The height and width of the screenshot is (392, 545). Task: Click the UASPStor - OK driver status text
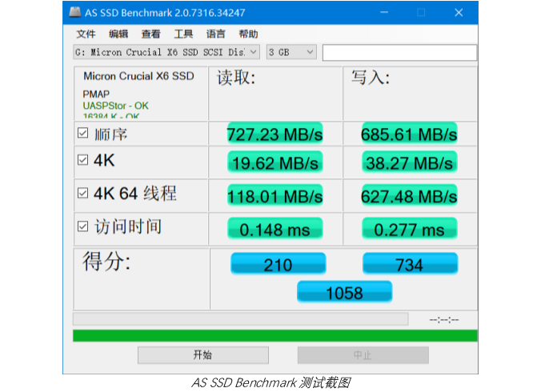point(115,106)
